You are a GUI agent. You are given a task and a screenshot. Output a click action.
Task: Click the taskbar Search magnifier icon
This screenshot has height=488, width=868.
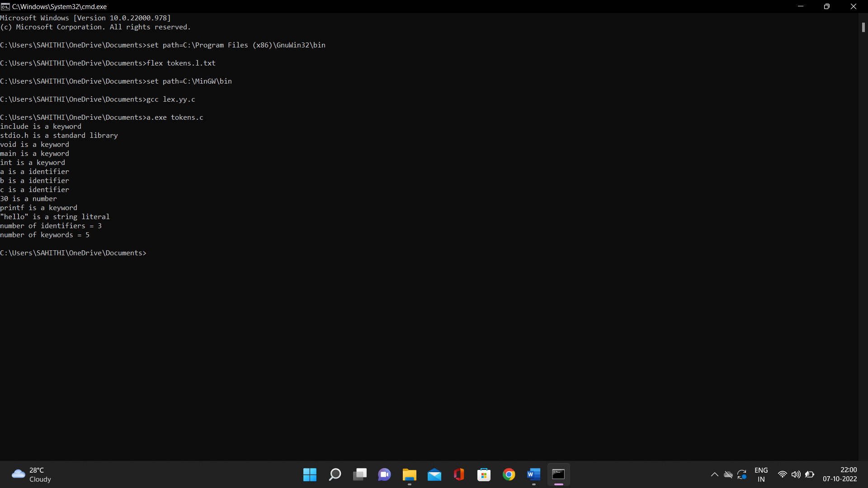pyautogui.click(x=335, y=474)
